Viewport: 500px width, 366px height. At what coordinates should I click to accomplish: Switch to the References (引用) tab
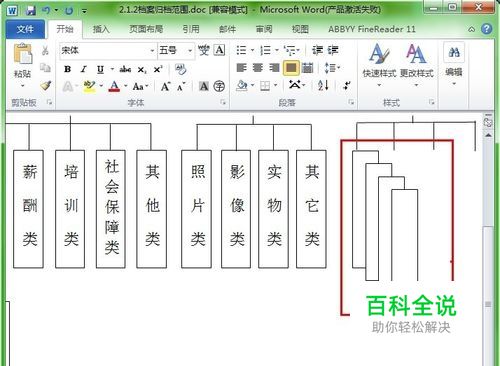191,29
